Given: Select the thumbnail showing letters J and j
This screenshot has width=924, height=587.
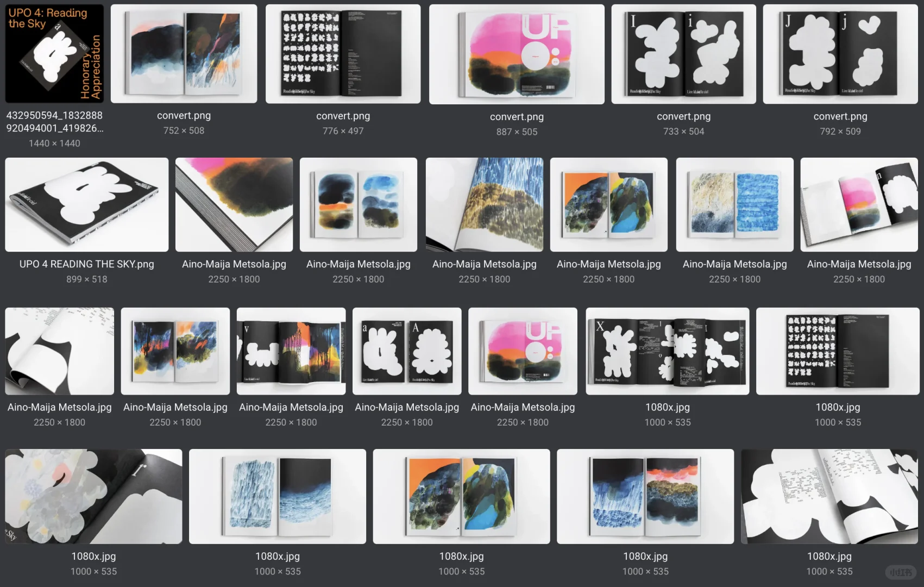Looking at the screenshot, I should click(x=840, y=54).
